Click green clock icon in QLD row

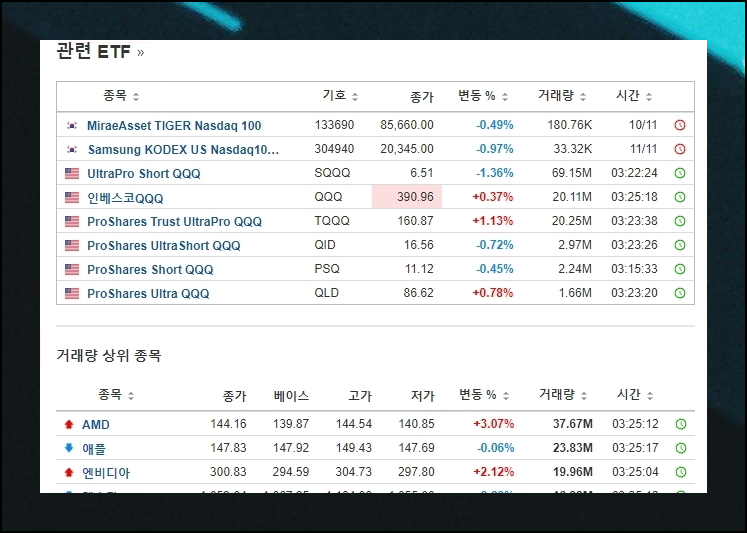click(680, 293)
